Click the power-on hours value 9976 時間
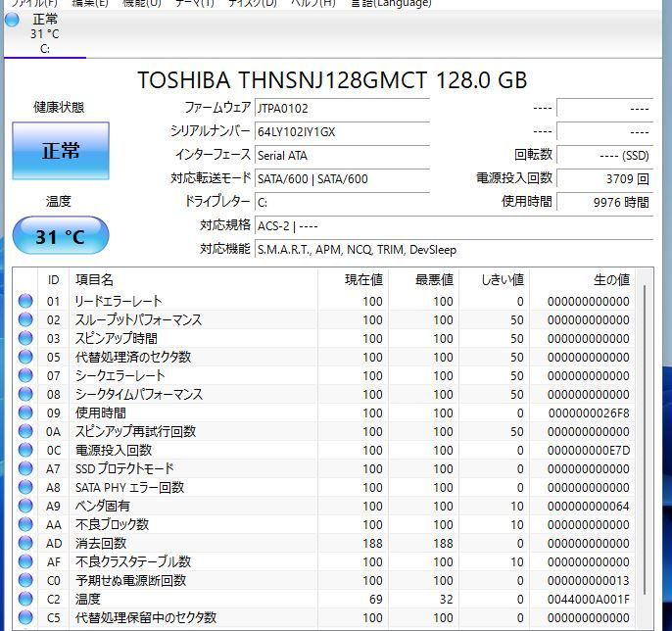672x631 pixels. [x=604, y=202]
